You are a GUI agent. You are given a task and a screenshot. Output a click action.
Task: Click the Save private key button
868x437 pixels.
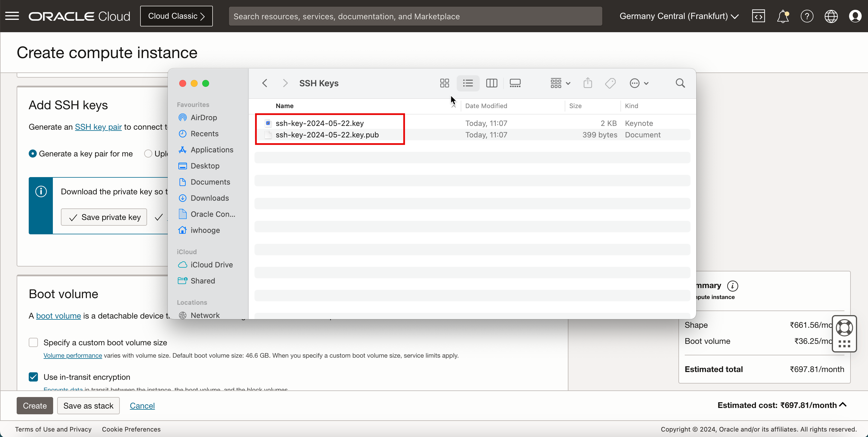(x=104, y=217)
